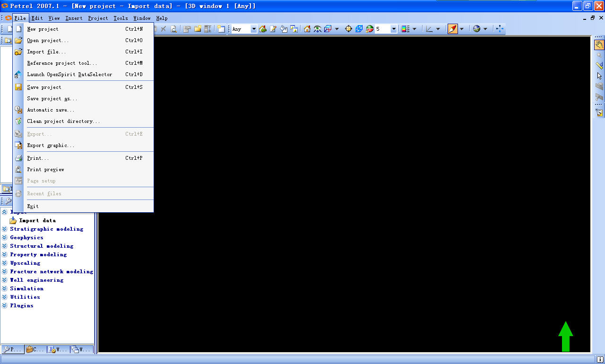
Task: Open the arrow next to compass icon
Action: (x=462, y=29)
